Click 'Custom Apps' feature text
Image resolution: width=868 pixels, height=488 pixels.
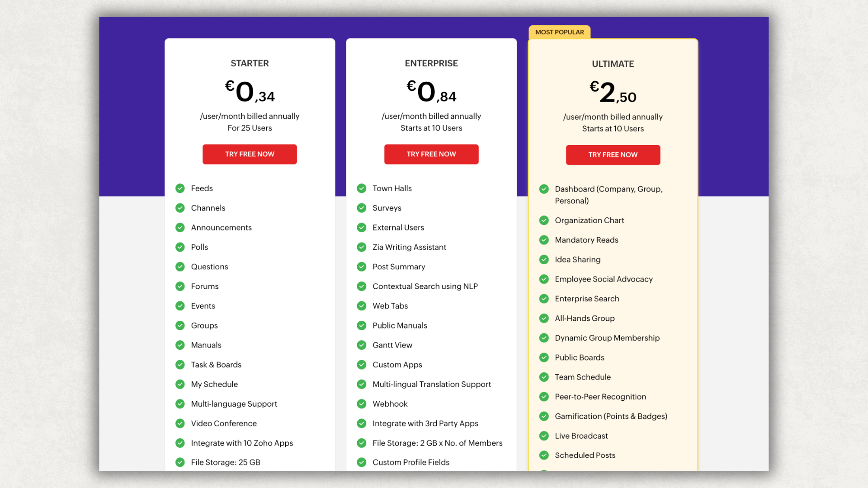[x=397, y=365]
